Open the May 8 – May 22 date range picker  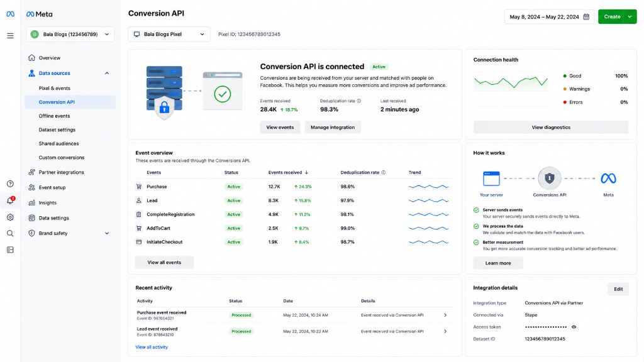pyautogui.click(x=549, y=17)
